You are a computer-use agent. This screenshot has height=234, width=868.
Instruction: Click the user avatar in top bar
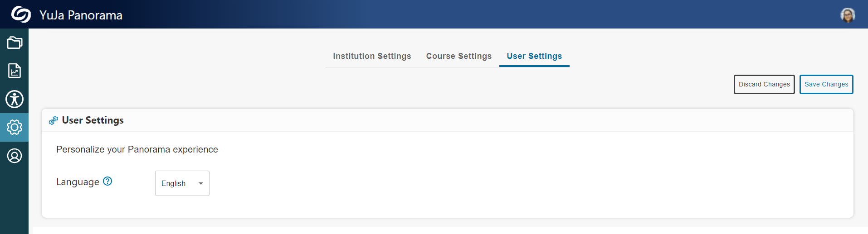click(x=847, y=15)
